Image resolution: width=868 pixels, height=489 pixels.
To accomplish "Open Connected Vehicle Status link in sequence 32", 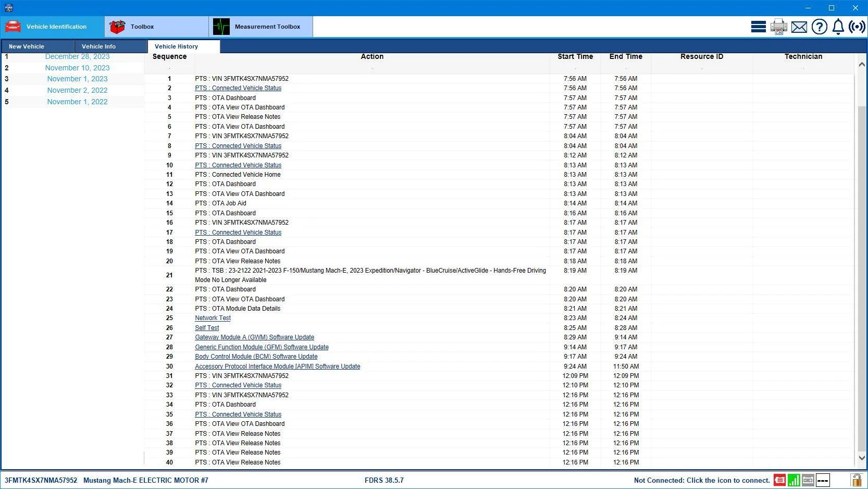I will 238,385.
